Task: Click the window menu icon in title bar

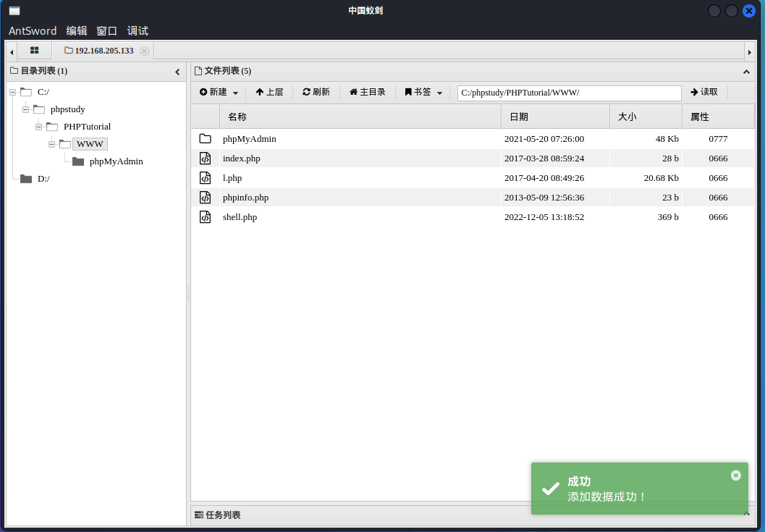Action: 14,11
